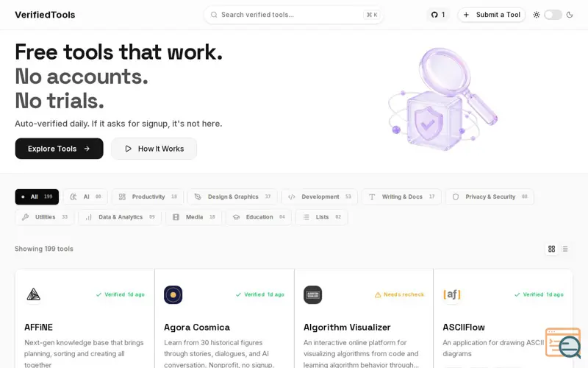Image resolution: width=588 pixels, height=368 pixels.
Task: Click the floating search widget icon
Action: tap(563, 342)
